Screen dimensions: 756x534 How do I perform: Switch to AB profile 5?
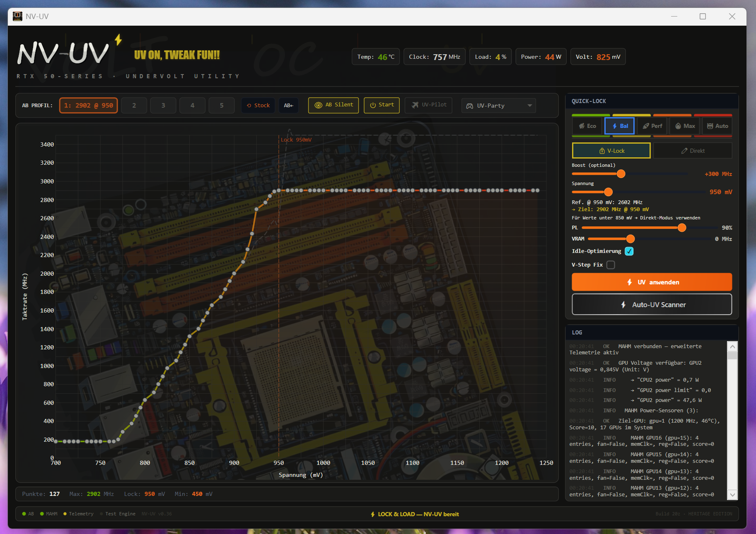click(x=222, y=106)
